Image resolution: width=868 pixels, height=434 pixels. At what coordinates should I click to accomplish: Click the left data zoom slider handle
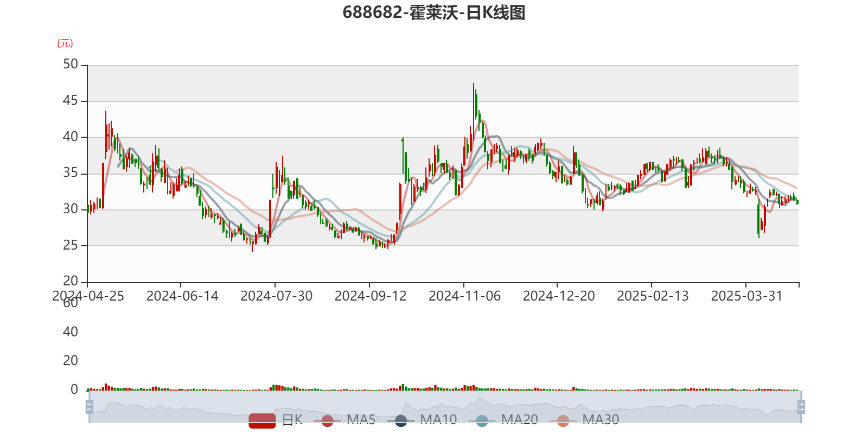click(90, 406)
